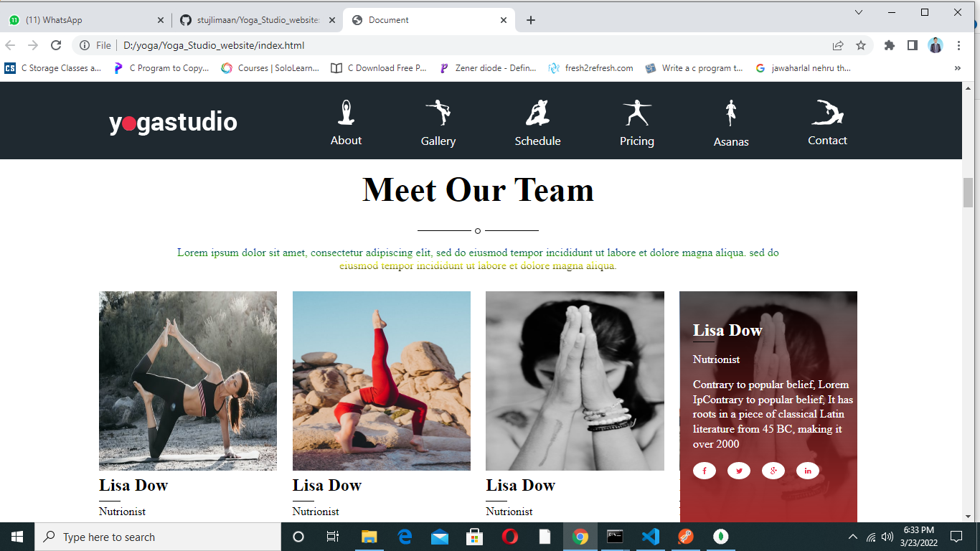
Task: Click the Windows taskbar search box
Action: coord(158,537)
